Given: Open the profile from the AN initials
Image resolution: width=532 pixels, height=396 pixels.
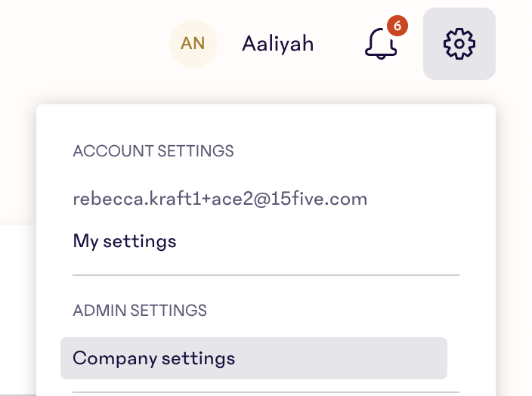Looking at the screenshot, I should pyautogui.click(x=193, y=44).
